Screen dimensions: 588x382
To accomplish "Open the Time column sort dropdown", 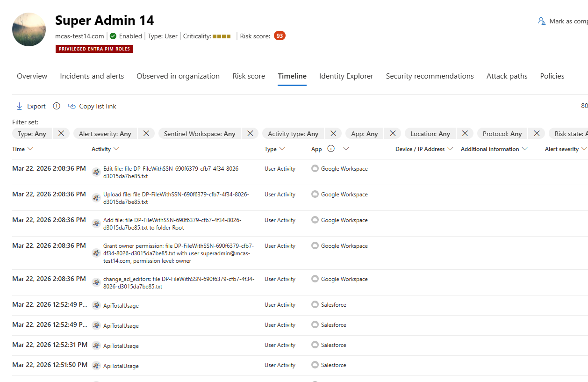I will [x=31, y=149].
